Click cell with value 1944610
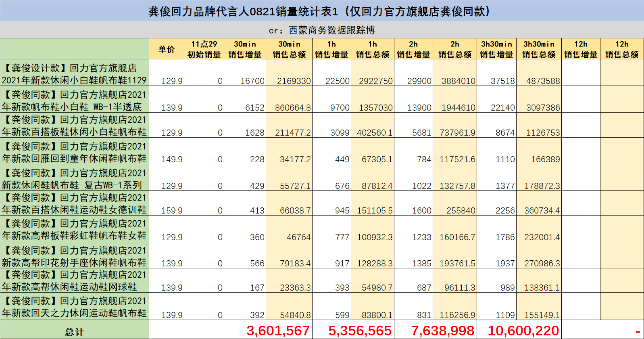Screen dimensions: 644x339 click(455, 99)
